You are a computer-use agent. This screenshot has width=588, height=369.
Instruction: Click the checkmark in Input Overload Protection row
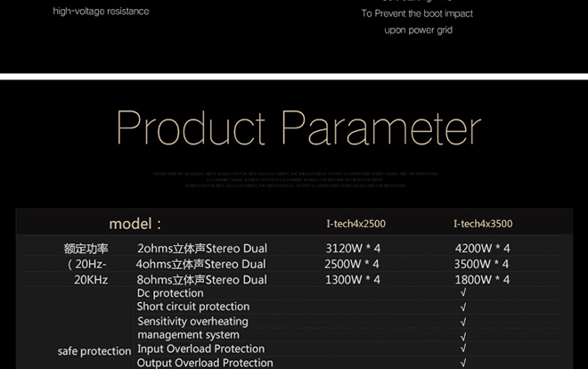click(463, 348)
